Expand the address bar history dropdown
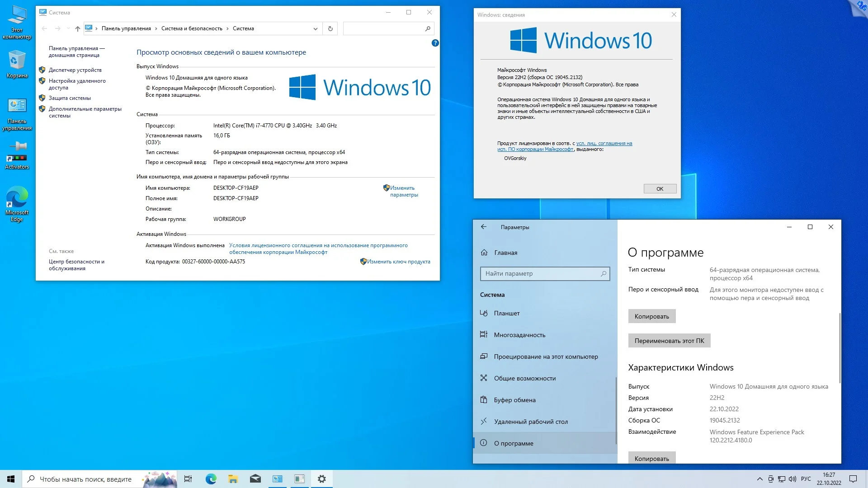The width and height of the screenshot is (868, 488). [x=315, y=28]
